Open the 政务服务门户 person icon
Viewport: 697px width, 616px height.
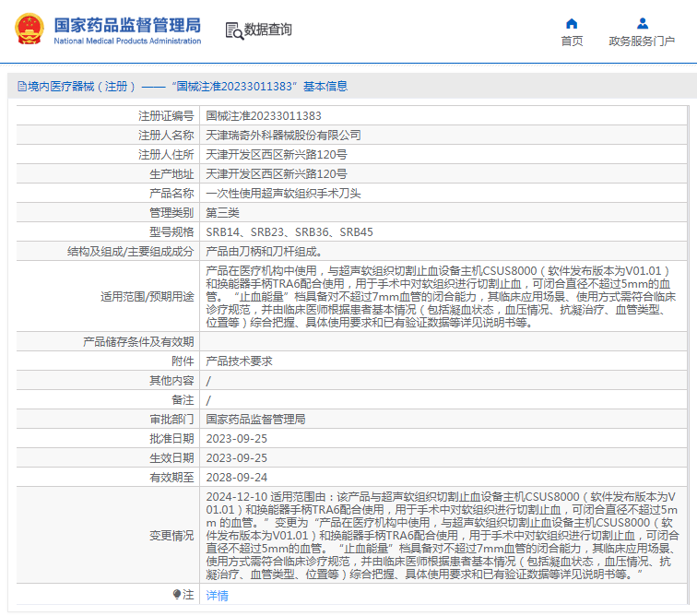[642, 23]
